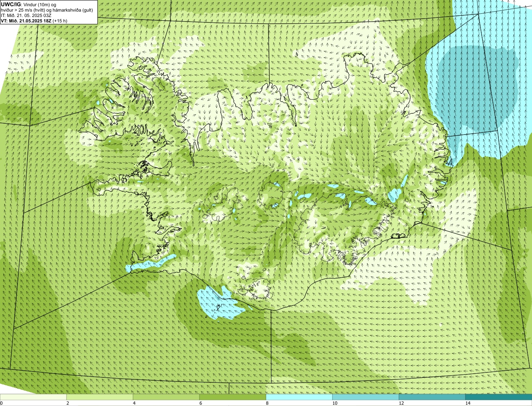Click the 2–4 m/s light green legend segment
This screenshot has width=532, height=406.
(x=100, y=397)
